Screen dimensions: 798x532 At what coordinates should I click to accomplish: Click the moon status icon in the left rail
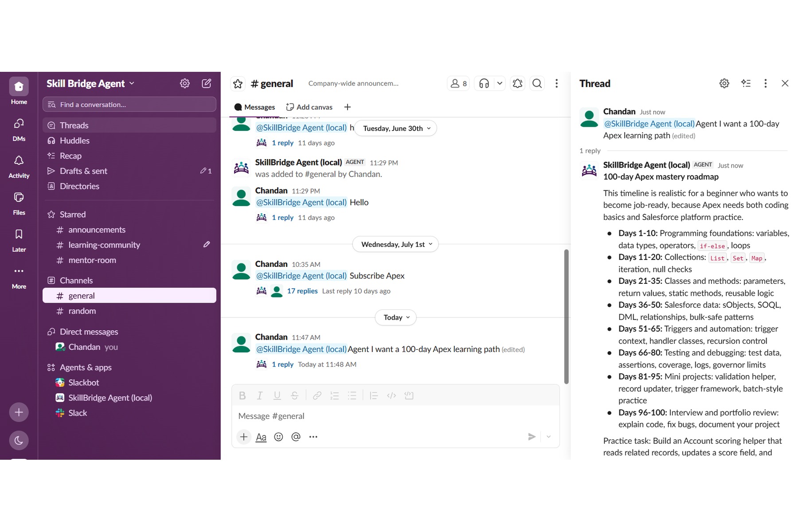(19, 440)
